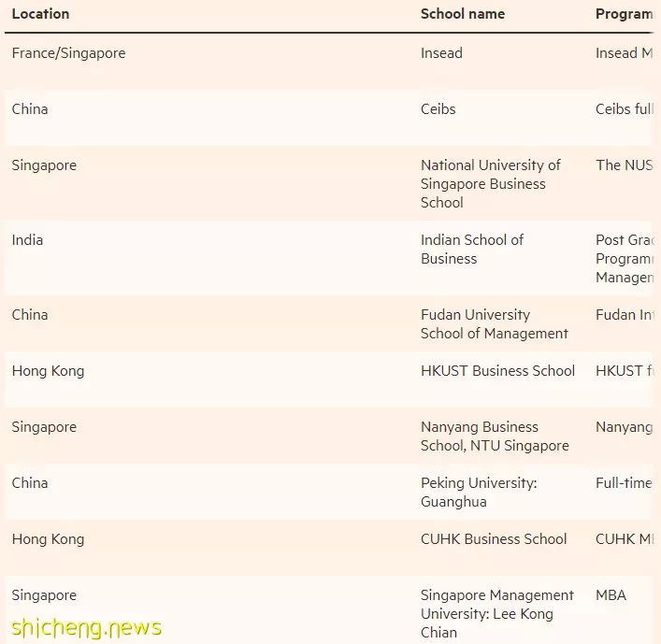Click the Programme column header
Image resolution: width=661 pixels, height=644 pixels.
coord(625,14)
